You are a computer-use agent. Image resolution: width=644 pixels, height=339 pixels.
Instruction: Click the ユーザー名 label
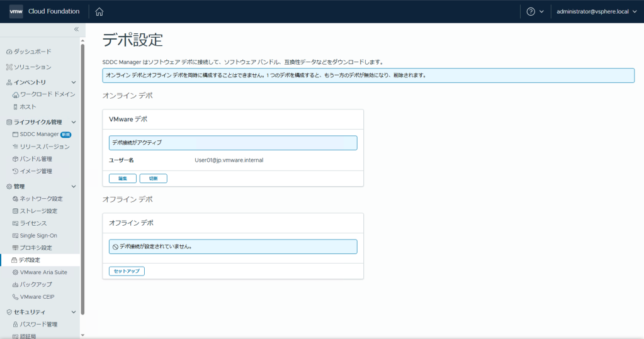click(121, 160)
